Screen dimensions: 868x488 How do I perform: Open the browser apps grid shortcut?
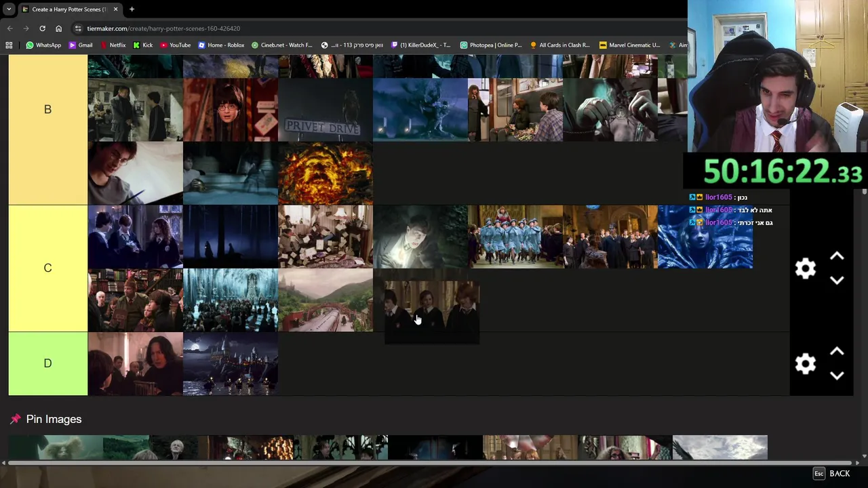click(9, 45)
